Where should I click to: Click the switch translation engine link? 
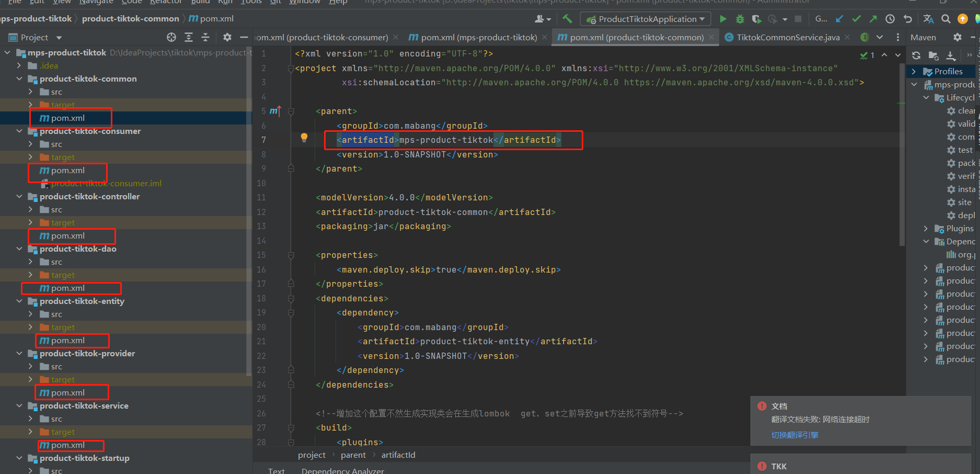point(794,435)
